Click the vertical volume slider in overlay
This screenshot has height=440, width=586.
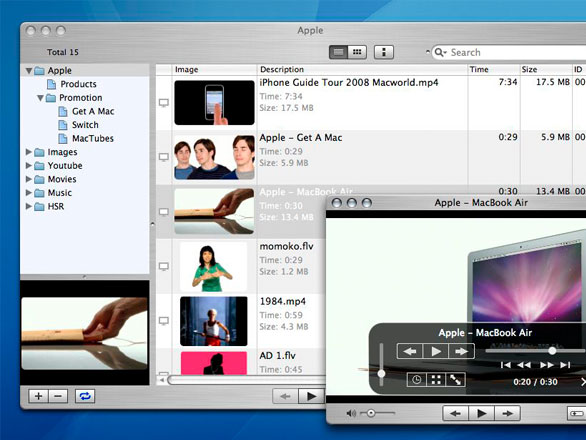tap(381, 365)
